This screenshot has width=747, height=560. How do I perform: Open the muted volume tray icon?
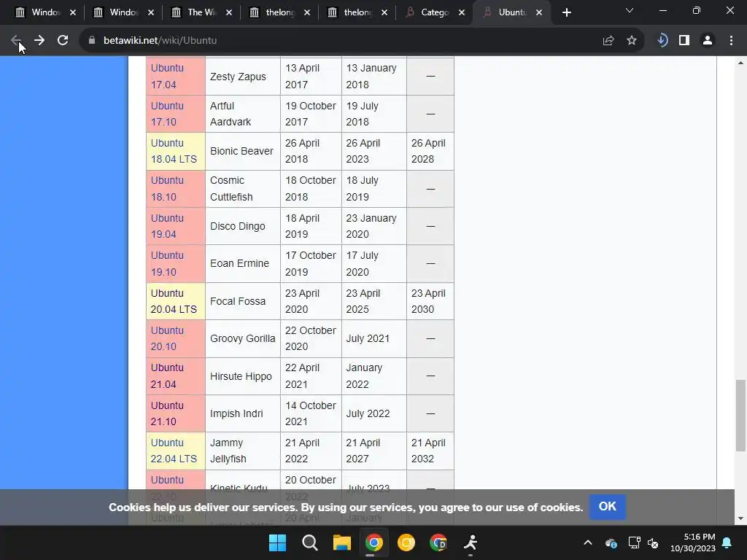(653, 542)
